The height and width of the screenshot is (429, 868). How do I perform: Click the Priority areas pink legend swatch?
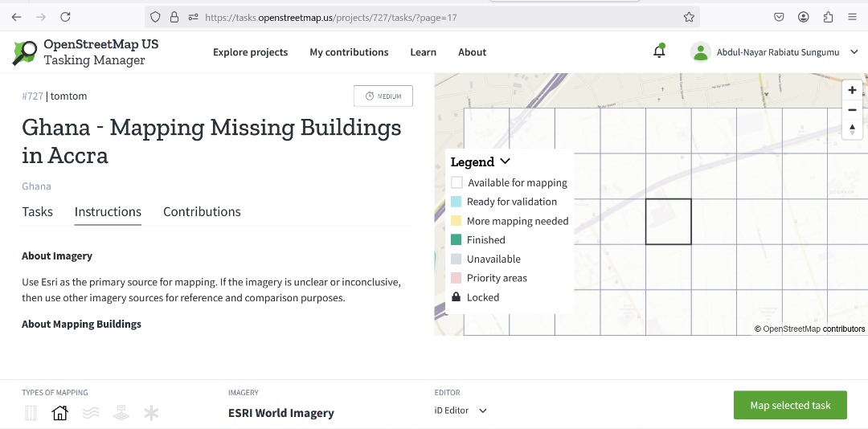[457, 278]
